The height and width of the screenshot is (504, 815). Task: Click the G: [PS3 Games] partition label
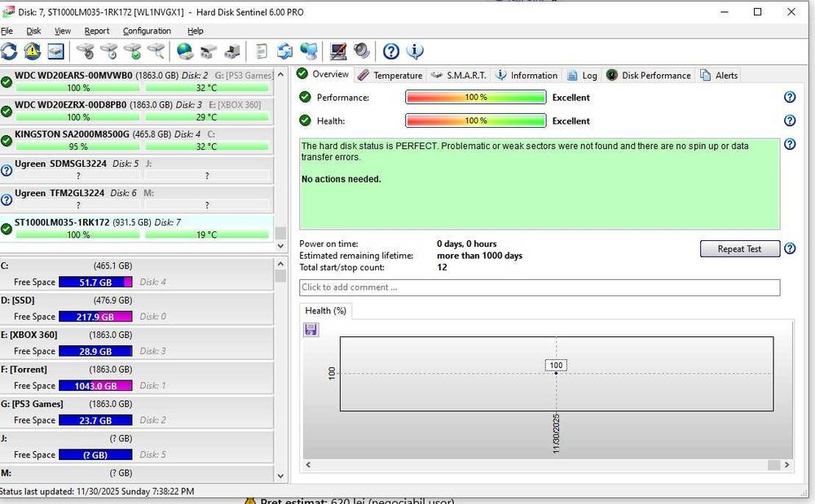point(32,404)
